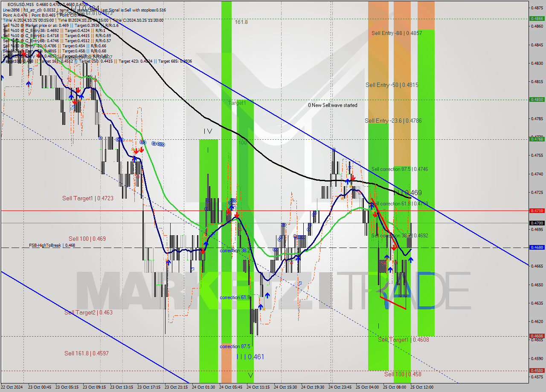This screenshot has height=392, width=546.
Task: Select the '23 Oct 00:45' time axis label
Action: (x=40, y=387)
